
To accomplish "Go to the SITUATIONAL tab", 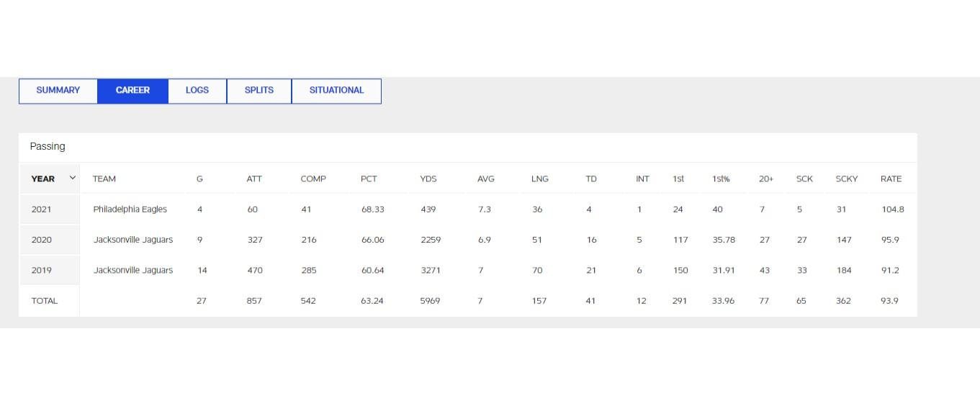I will [x=336, y=91].
